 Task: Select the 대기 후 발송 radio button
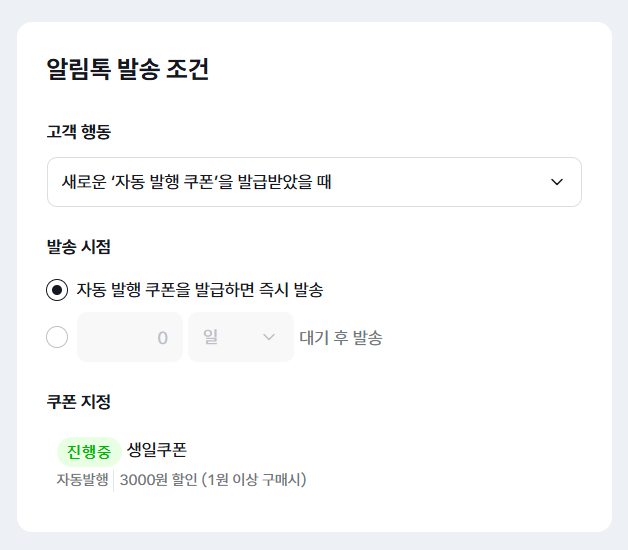(58, 337)
